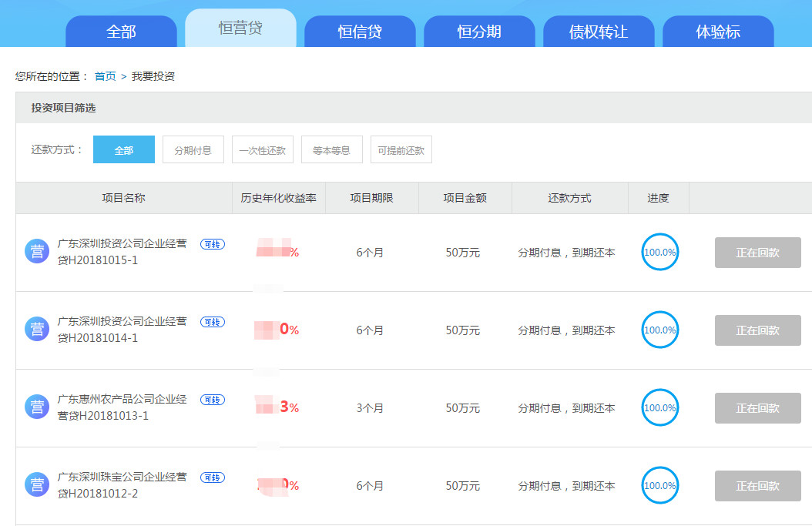Click the 营 icon for 广东深圳珠宝 project
The width and height of the screenshot is (812, 526).
(36, 485)
